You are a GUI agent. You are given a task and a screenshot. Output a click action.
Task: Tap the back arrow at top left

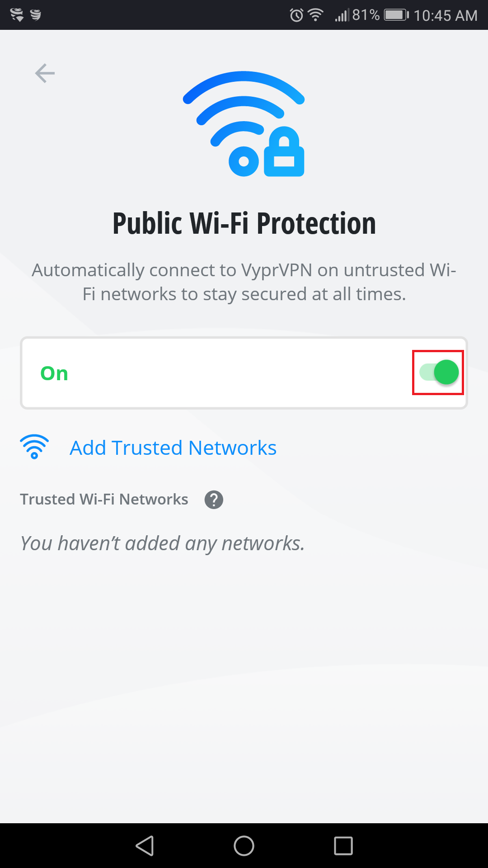point(45,73)
